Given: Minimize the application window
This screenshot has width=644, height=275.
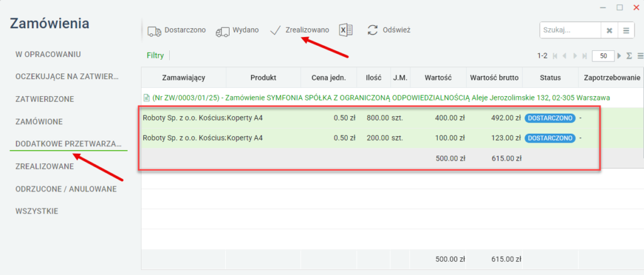Looking at the screenshot, I should [x=603, y=8].
